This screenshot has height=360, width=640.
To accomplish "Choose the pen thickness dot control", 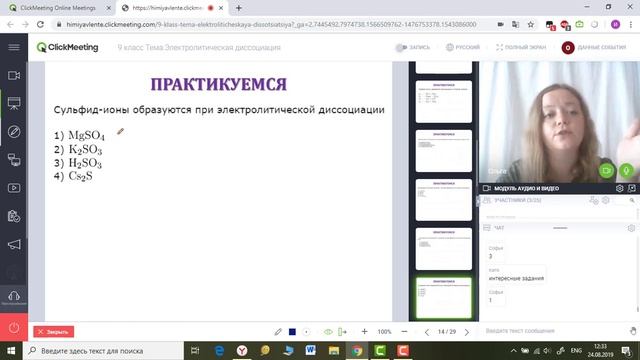I will [x=306, y=332].
